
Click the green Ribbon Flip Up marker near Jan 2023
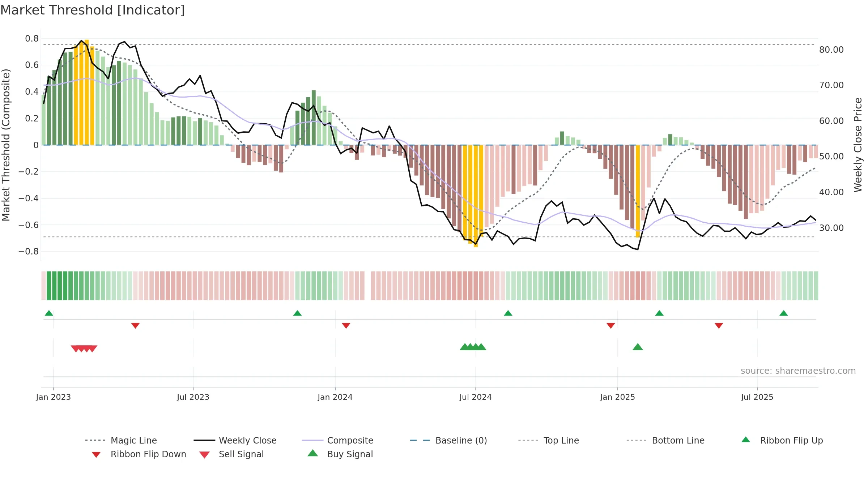pyautogui.click(x=49, y=313)
